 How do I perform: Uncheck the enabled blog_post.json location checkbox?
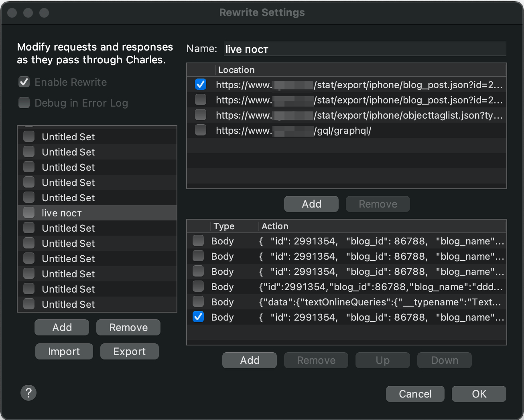(x=201, y=84)
